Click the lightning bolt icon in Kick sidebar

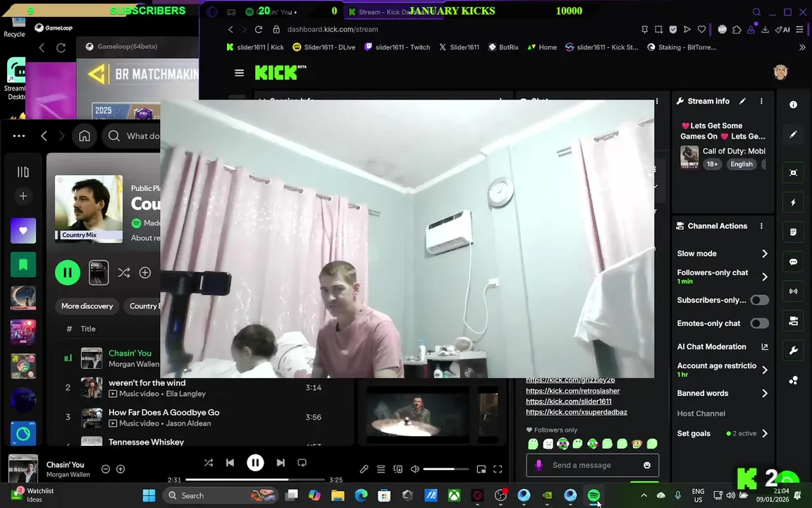point(793,202)
